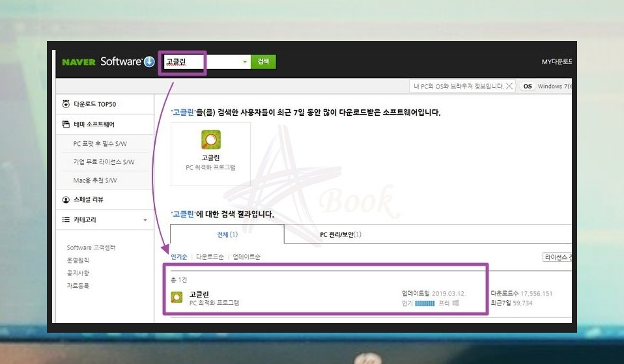Click the 인기 popularity bar
Screen dimensions: 624x364
(x=425, y=303)
